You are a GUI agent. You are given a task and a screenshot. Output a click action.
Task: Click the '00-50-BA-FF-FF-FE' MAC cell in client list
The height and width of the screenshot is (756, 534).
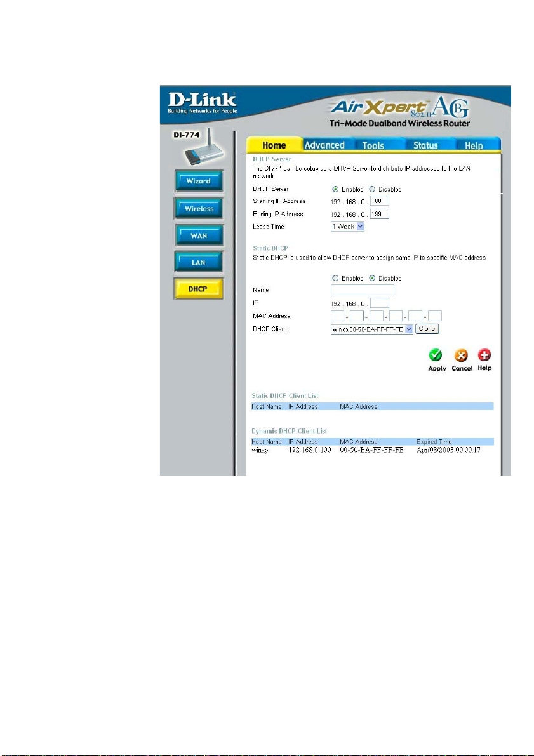coord(371,450)
